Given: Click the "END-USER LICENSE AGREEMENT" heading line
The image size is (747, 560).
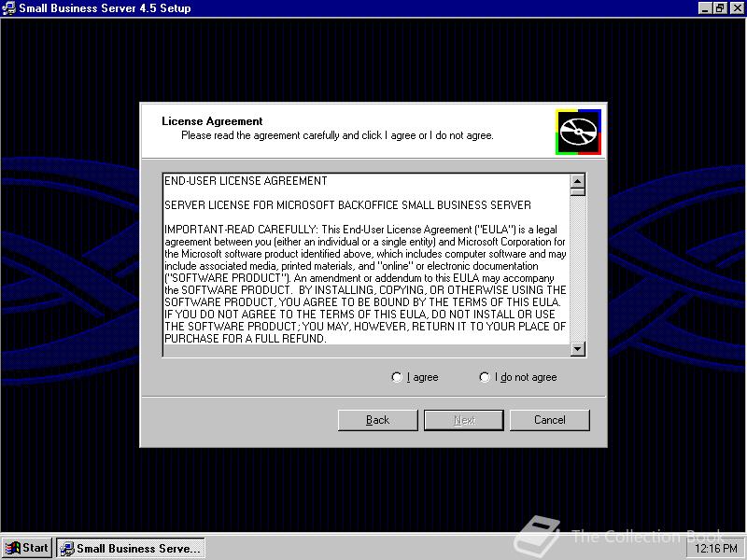Looking at the screenshot, I should tap(246, 181).
